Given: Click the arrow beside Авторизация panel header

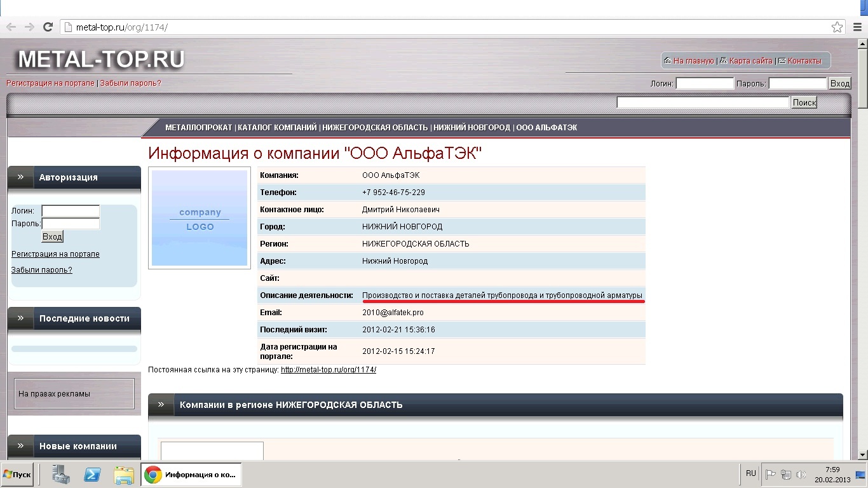Looking at the screenshot, I should [x=20, y=177].
